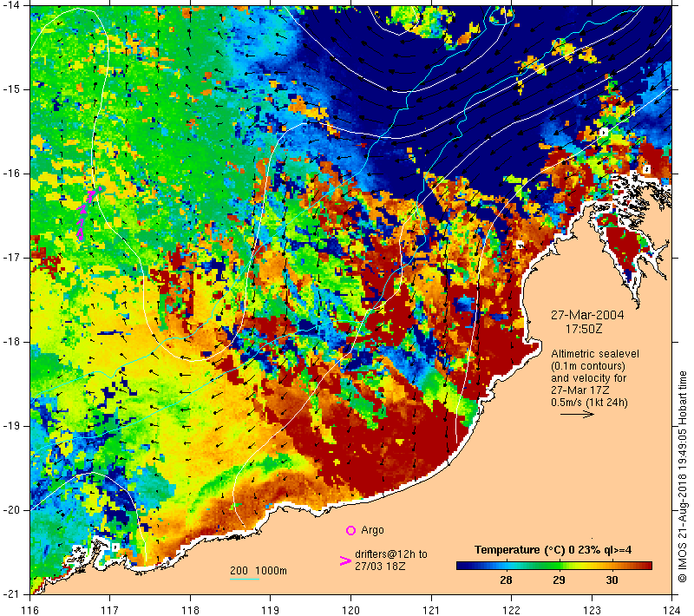Click the magenta Argo circle legend symbol

350,530
